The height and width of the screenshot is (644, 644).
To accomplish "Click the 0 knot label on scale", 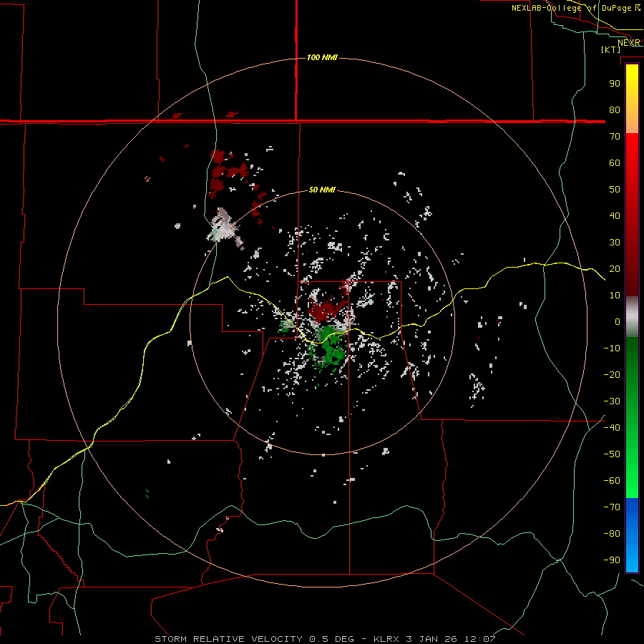I will tap(618, 321).
